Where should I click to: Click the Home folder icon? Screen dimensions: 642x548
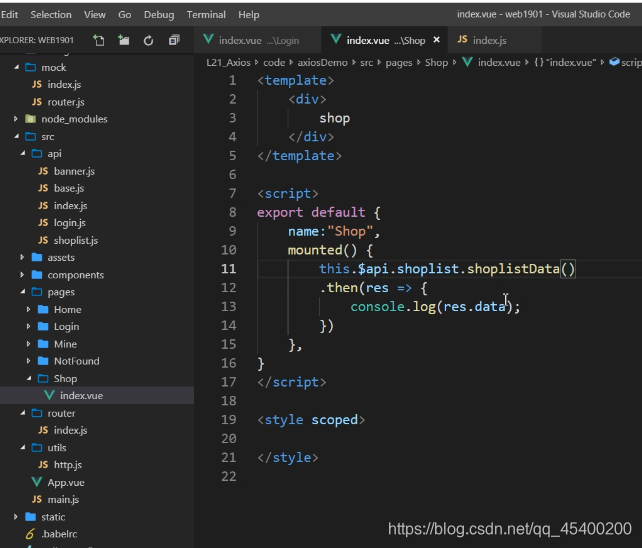[43, 309]
